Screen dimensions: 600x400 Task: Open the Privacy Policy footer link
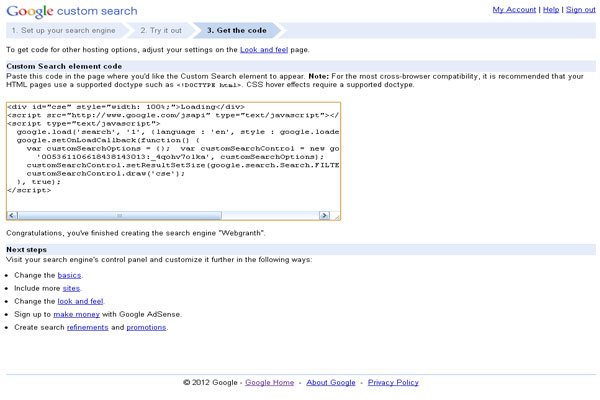393,382
